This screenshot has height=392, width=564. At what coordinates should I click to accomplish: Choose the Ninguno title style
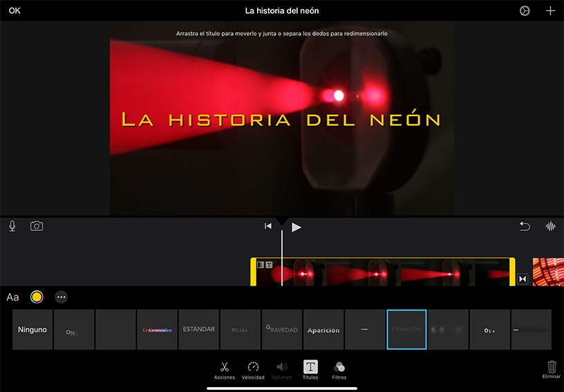tap(32, 329)
